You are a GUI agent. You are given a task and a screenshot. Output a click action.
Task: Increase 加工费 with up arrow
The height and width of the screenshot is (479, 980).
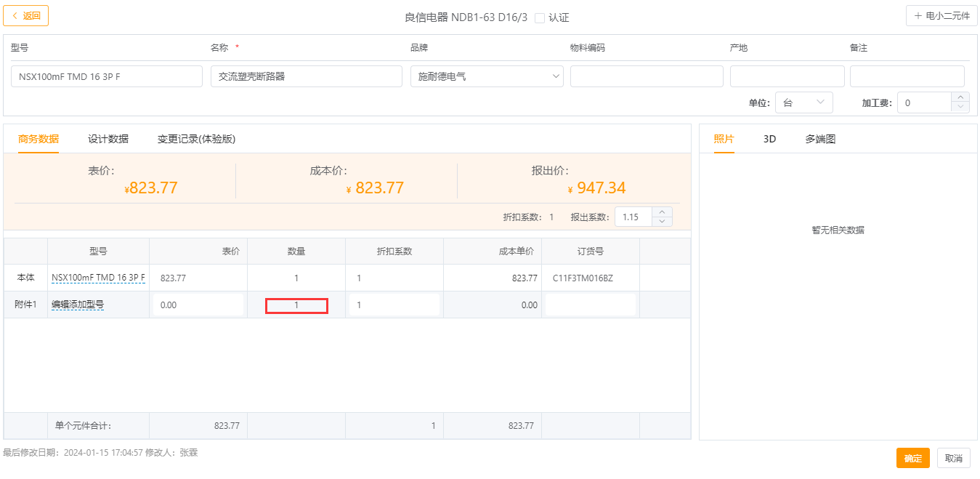pyautogui.click(x=960, y=97)
